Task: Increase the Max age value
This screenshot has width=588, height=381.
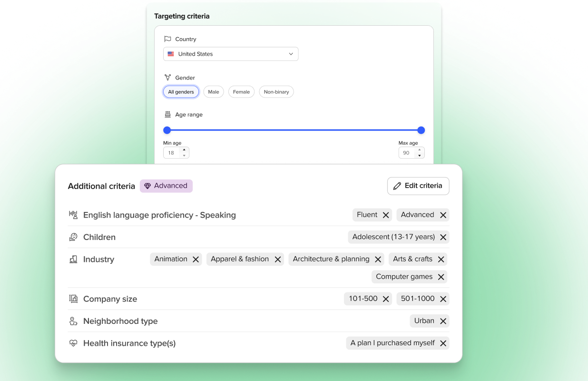Action: click(419, 150)
